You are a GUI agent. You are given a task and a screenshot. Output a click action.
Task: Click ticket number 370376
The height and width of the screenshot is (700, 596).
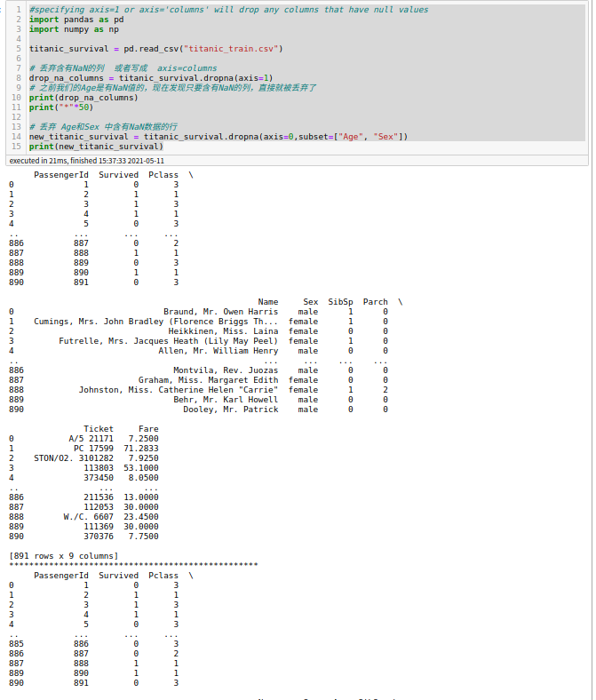pyautogui.click(x=99, y=537)
